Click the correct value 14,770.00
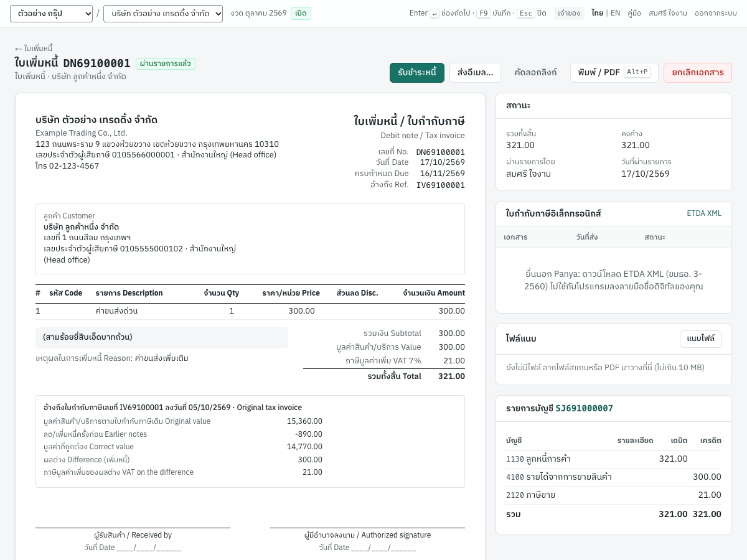 (x=304, y=447)
